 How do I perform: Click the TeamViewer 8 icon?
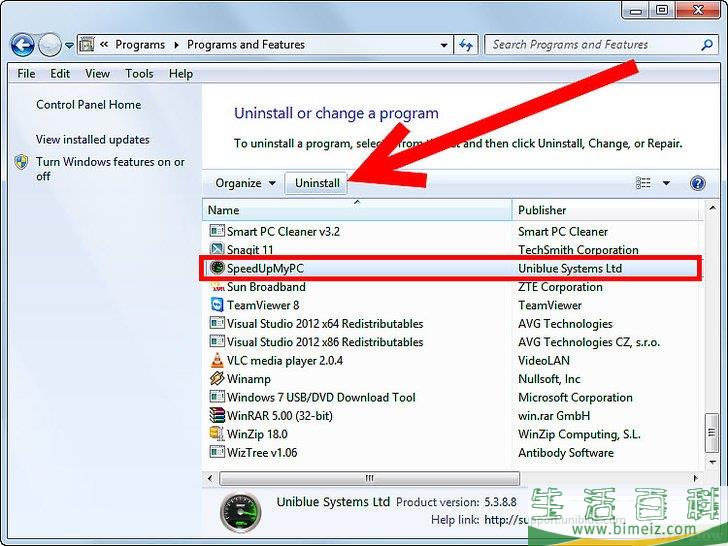click(x=217, y=305)
